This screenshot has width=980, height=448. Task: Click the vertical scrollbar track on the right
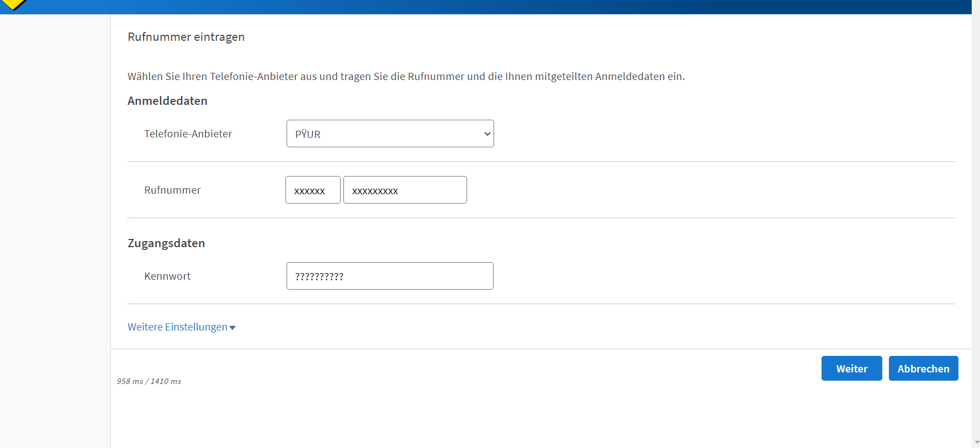click(976, 221)
